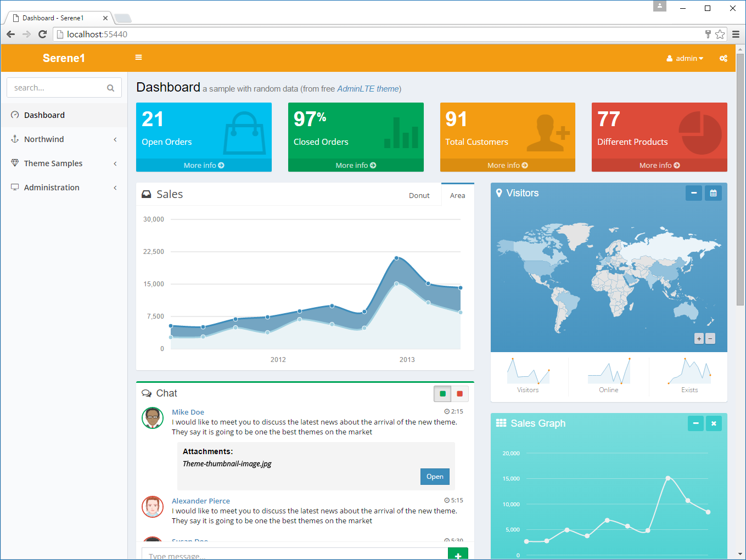Toggle sidebar with hamburger menu icon
Image resolution: width=746 pixels, height=560 pixels.
coord(138,58)
